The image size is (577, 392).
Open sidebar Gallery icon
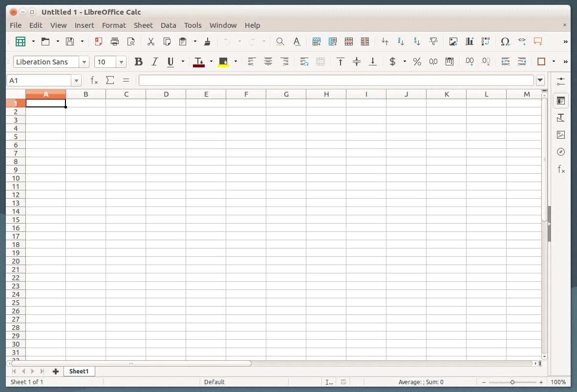coord(561,135)
